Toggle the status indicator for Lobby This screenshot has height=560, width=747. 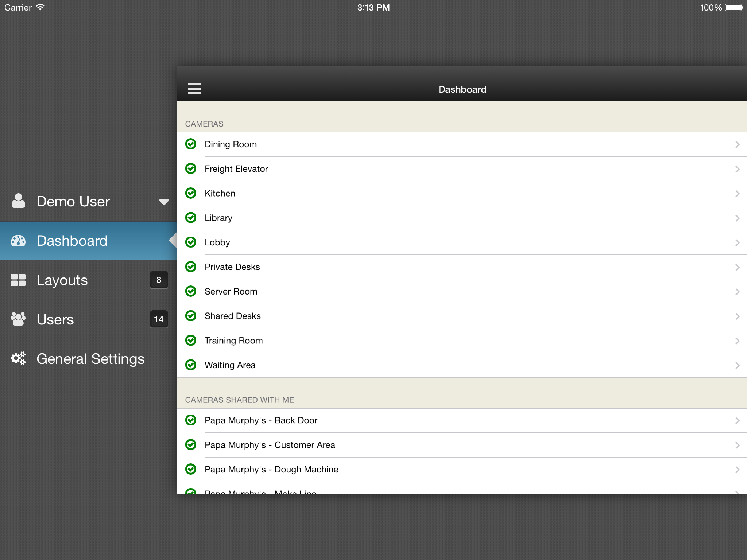coord(191,242)
